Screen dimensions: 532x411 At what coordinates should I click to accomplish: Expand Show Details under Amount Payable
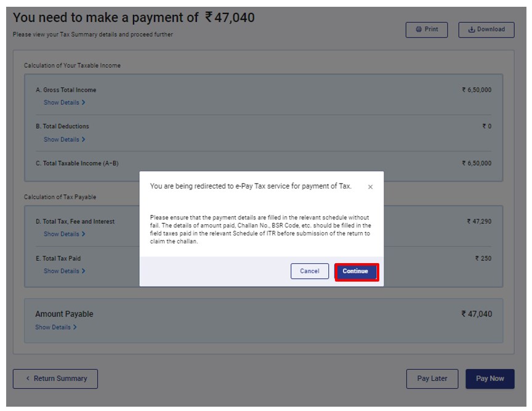click(53, 327)
